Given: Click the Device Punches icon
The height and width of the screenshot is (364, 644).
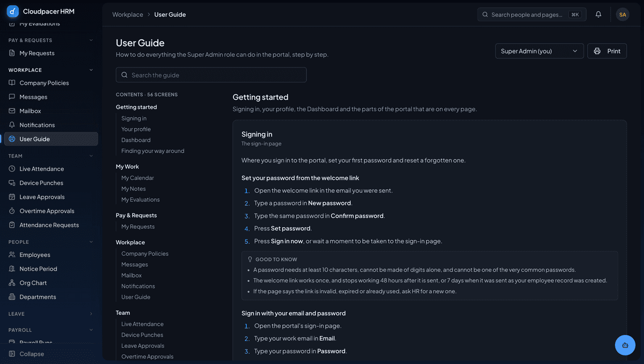Looking at the screenshot, I should (x=12, y=183).
